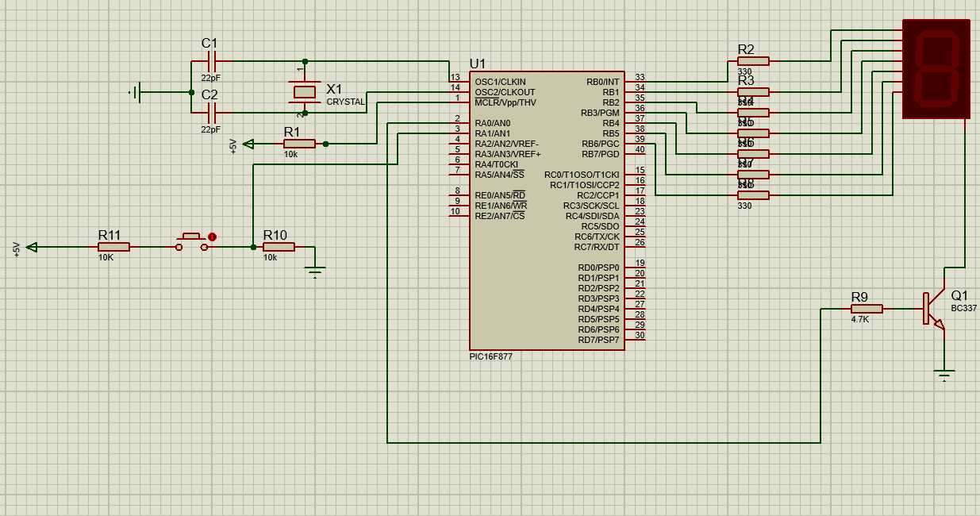This screenshot has height=516, width=980.
Task: Click the 10k value under R10
Action: click(271, 258)
